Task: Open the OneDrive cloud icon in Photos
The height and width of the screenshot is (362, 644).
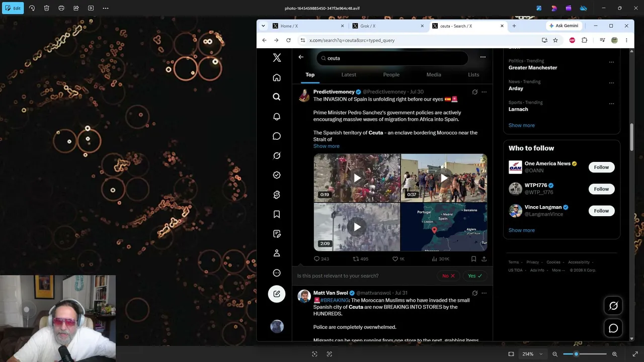Action: pyautogui.click(x=584, y=8)
